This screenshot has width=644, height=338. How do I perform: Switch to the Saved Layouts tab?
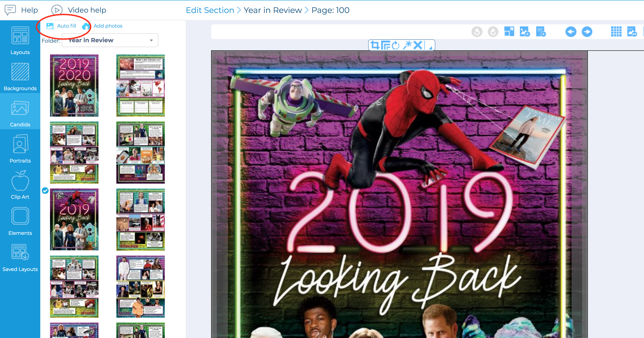[20, 257]
